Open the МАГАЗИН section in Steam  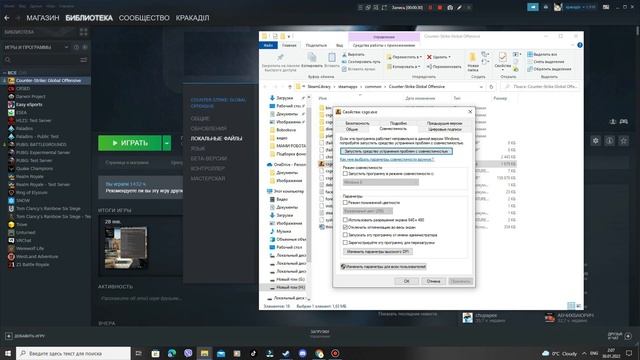coord(43,18)
